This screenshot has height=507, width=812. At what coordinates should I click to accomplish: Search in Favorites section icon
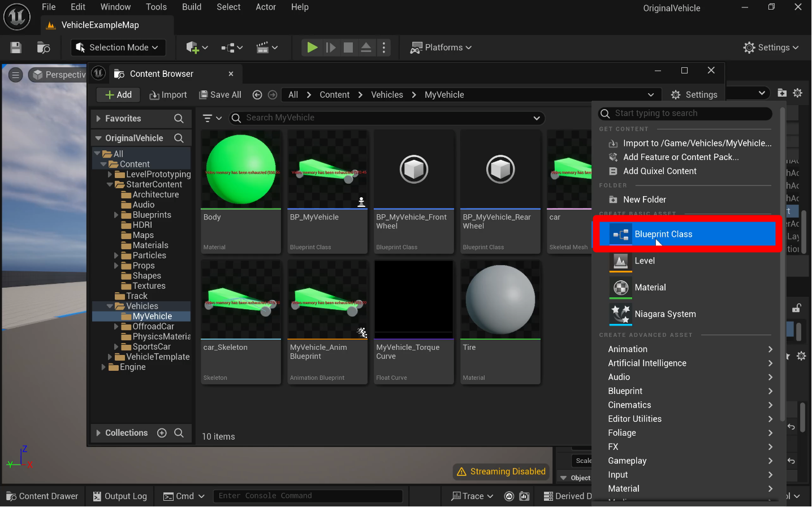[x=179, y=119]
